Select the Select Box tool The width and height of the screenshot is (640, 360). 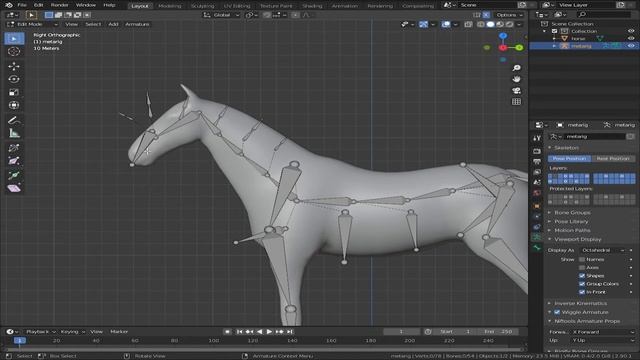(x=14, y=38)
